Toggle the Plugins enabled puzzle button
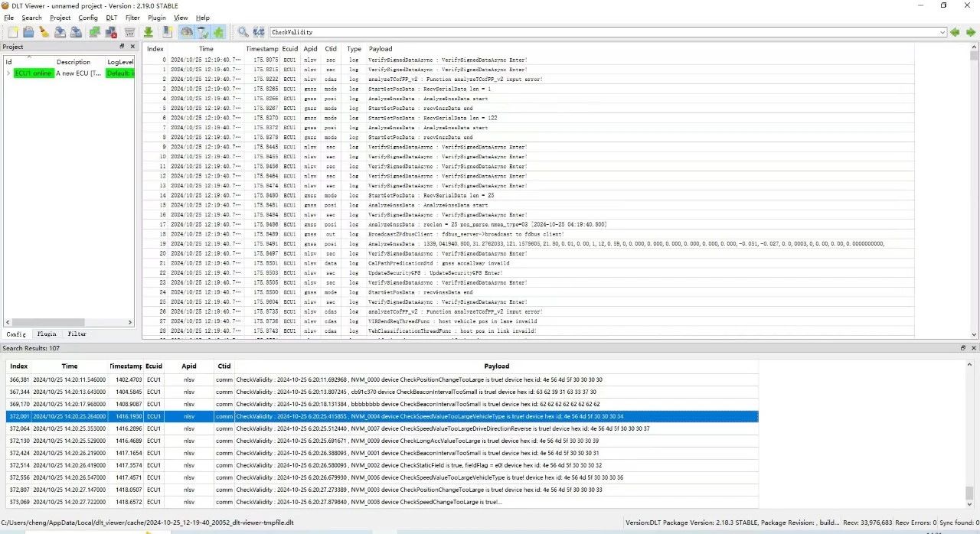980x534 pixels. (219, 32)
